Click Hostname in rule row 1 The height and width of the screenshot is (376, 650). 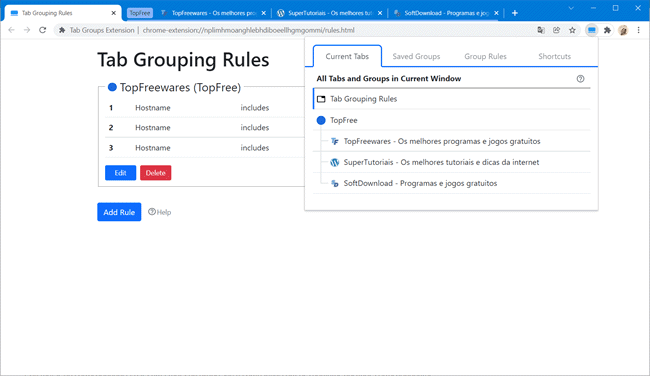coord(153,108)
